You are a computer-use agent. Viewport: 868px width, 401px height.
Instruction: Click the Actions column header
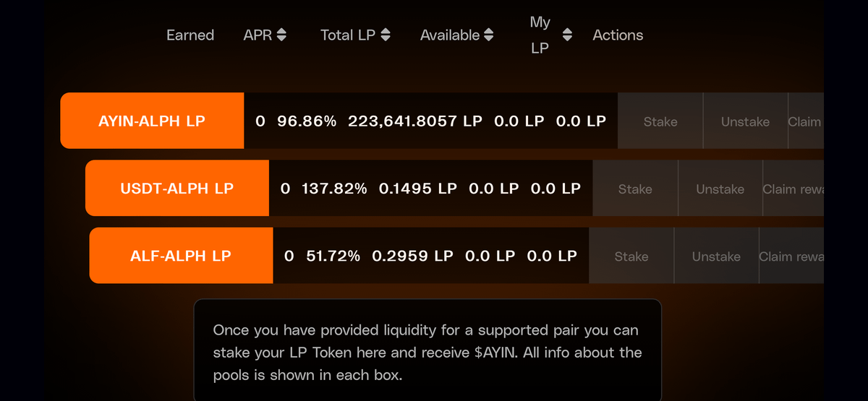pyautogui.click(x=618, y=35)
